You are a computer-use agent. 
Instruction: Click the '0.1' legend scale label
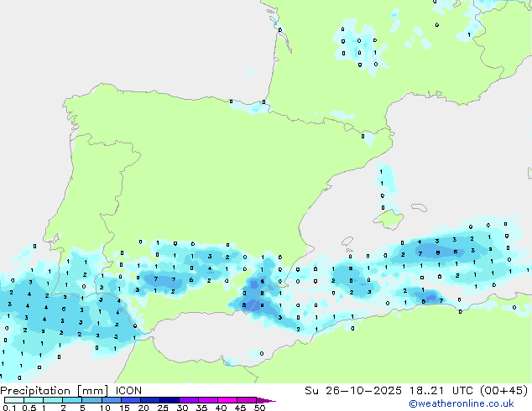click(x=9, y=408)
